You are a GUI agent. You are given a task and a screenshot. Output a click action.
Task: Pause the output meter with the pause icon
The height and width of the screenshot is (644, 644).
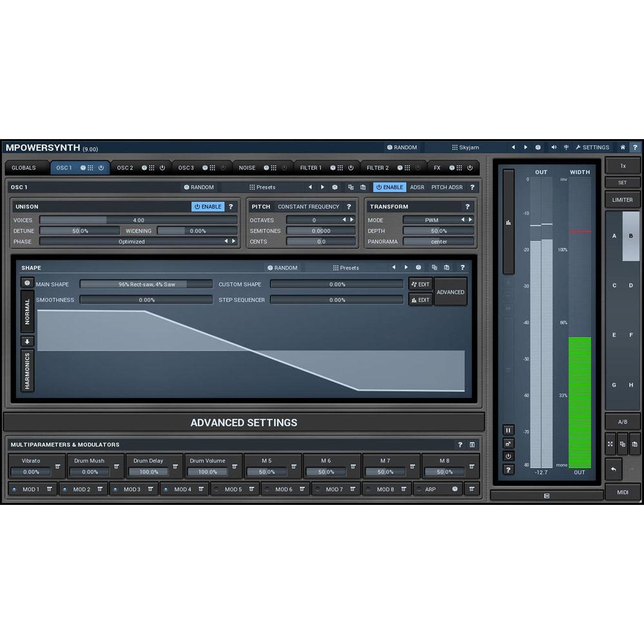[x=508, y=430]
